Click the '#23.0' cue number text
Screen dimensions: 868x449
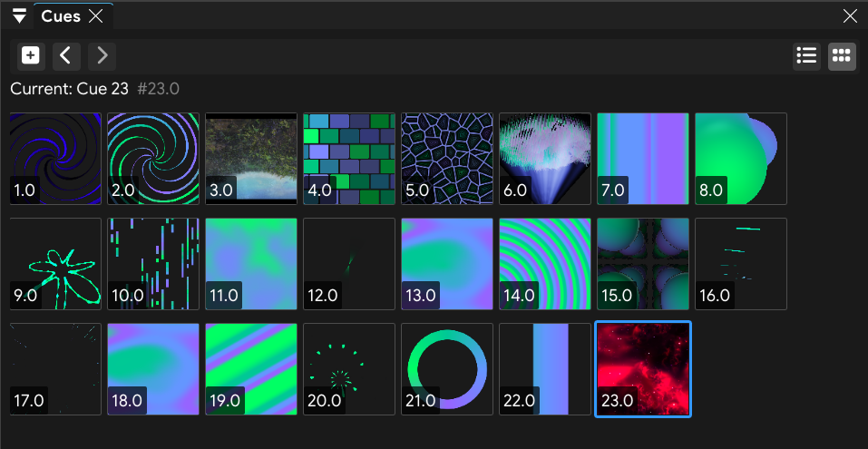[x=159, y=89]
